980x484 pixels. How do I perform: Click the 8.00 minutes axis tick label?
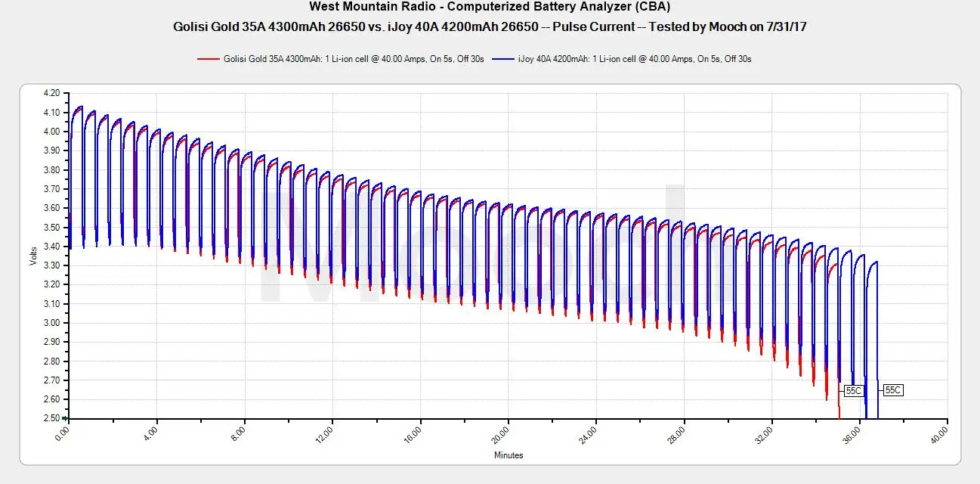(x=238, y=433)
